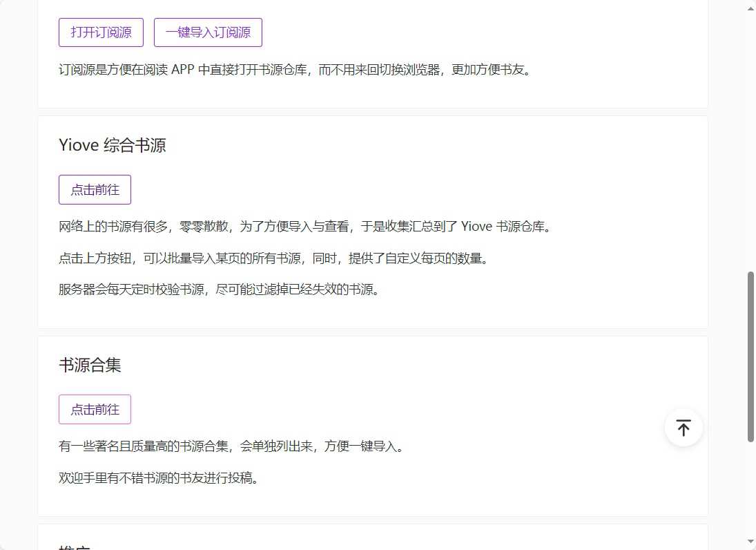The height and width of the screenshot is (550, 756).
Task: Click the paragraph starting 有一些著名且质量高
Action: [231, 446]
